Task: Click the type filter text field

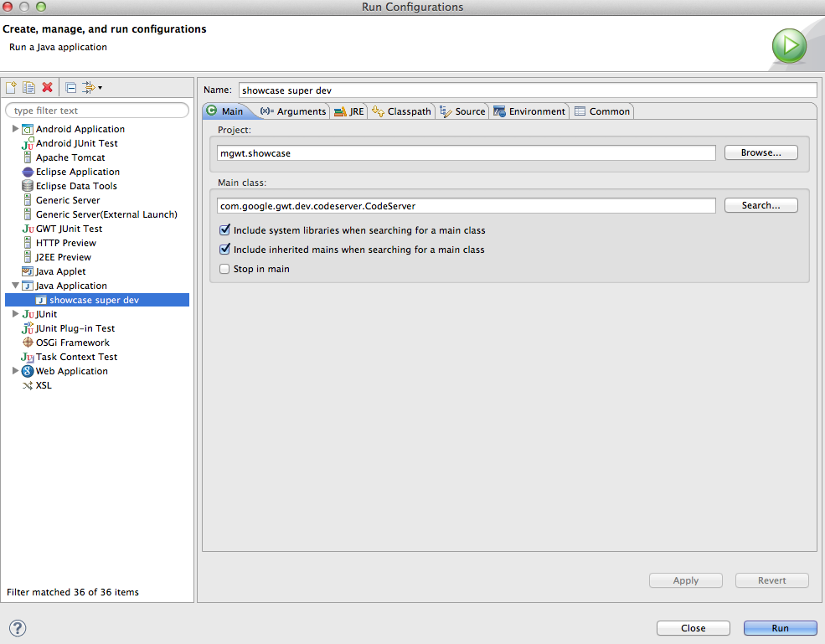Action: 97,111
